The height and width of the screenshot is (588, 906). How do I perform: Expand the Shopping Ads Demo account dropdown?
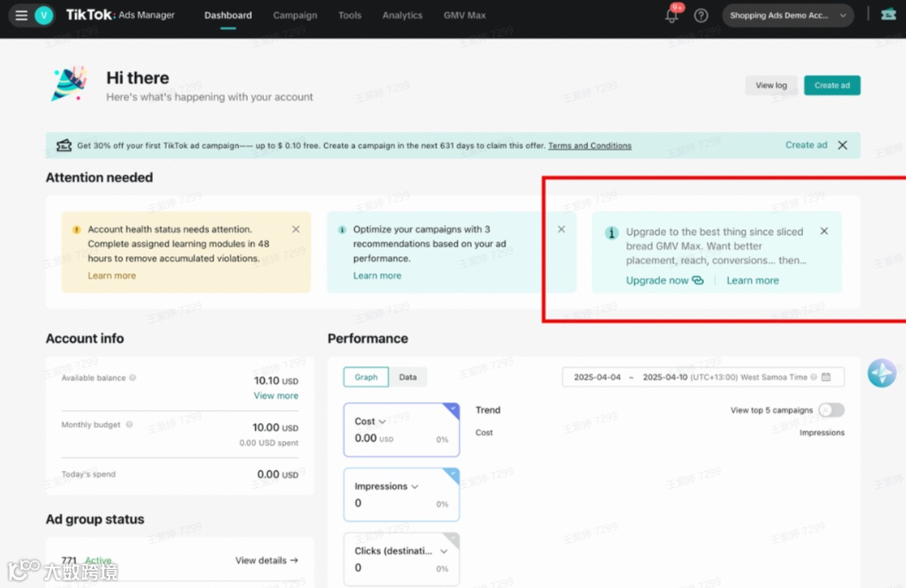tap(787, 15)
